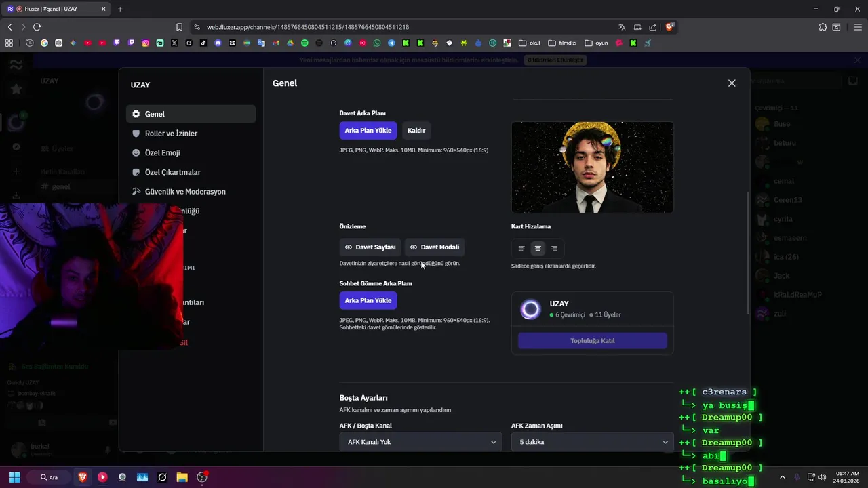Open X (Twitter) bookmark
This screenshot has height=488, width=868.
click(x=174, y=43)
